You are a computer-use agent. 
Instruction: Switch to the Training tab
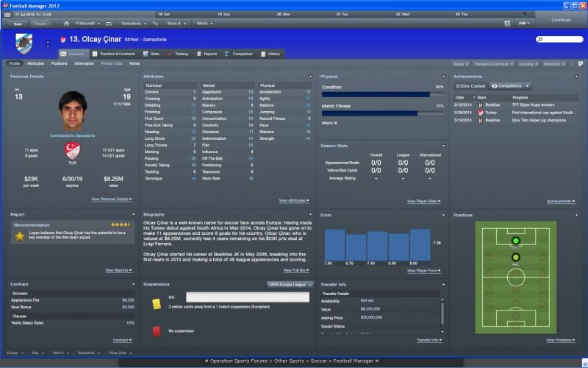178,54
